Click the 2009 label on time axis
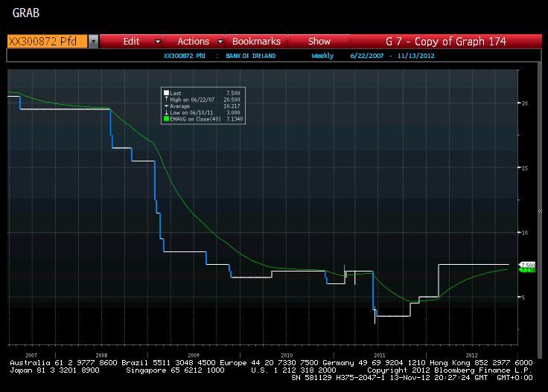Viewport: 548px width, 392px height. (194, 356)
